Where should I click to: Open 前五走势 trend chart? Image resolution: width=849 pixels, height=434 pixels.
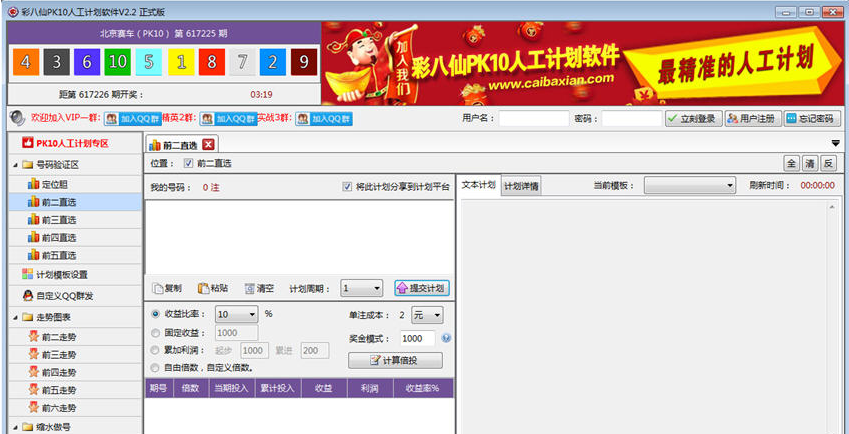click(x=76, y=390)
